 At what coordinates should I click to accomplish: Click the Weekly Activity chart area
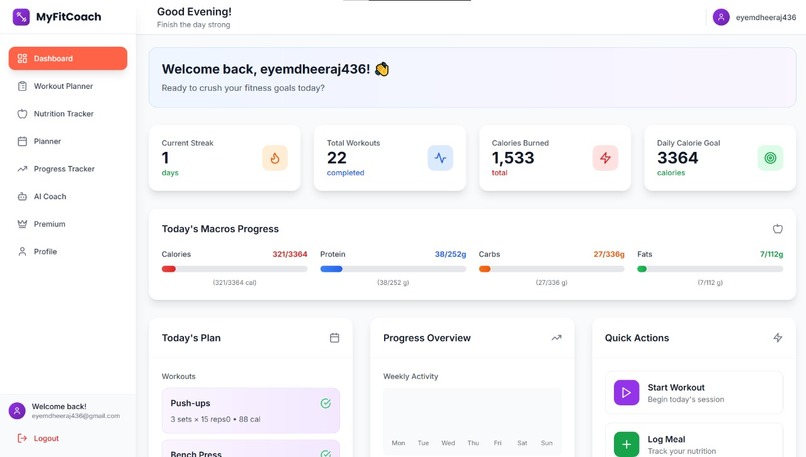(x=472, y=422)
